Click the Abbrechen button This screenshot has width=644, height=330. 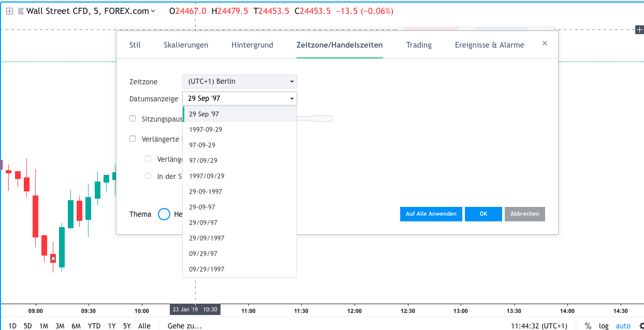point(524,214)
